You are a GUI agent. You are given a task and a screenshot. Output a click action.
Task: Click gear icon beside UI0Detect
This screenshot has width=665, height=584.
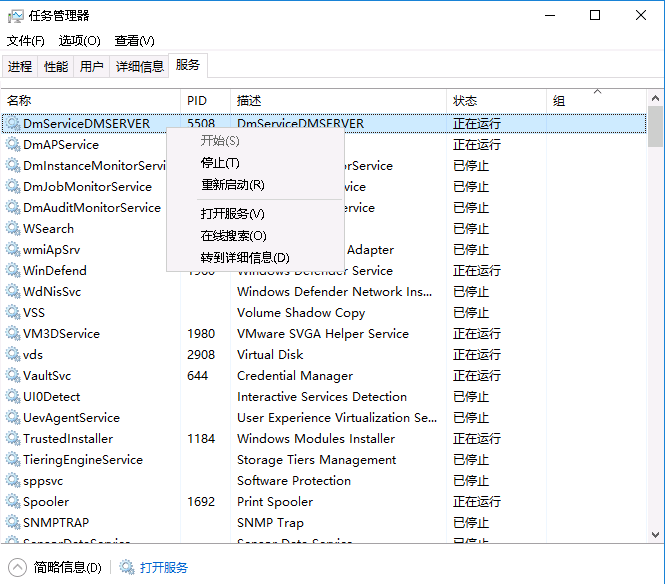pyautogui.click(x=13, y=396)
